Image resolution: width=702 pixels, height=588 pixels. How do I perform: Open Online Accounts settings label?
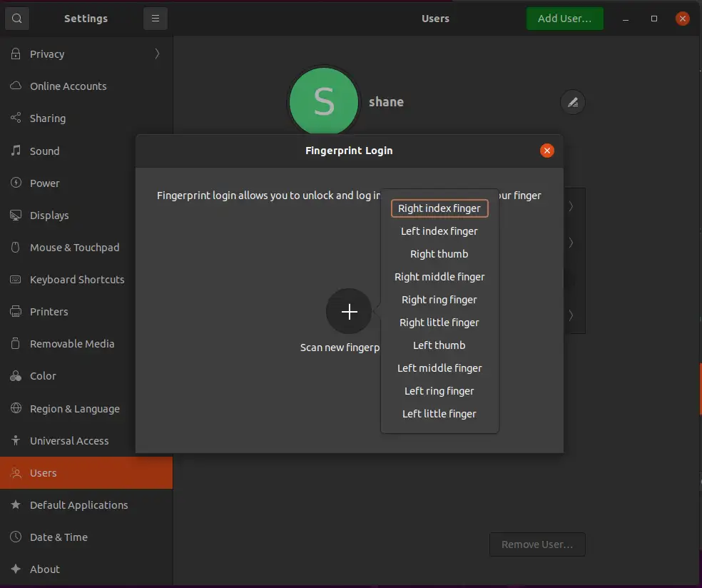pyautogui.click(x=68, y=86)
